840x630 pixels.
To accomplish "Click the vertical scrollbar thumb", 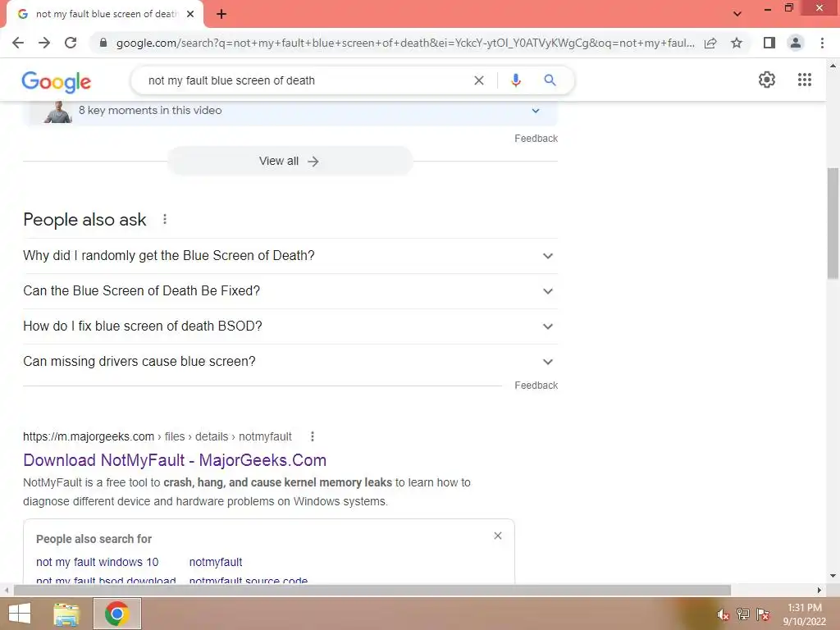I will click(x=833, y=223).
